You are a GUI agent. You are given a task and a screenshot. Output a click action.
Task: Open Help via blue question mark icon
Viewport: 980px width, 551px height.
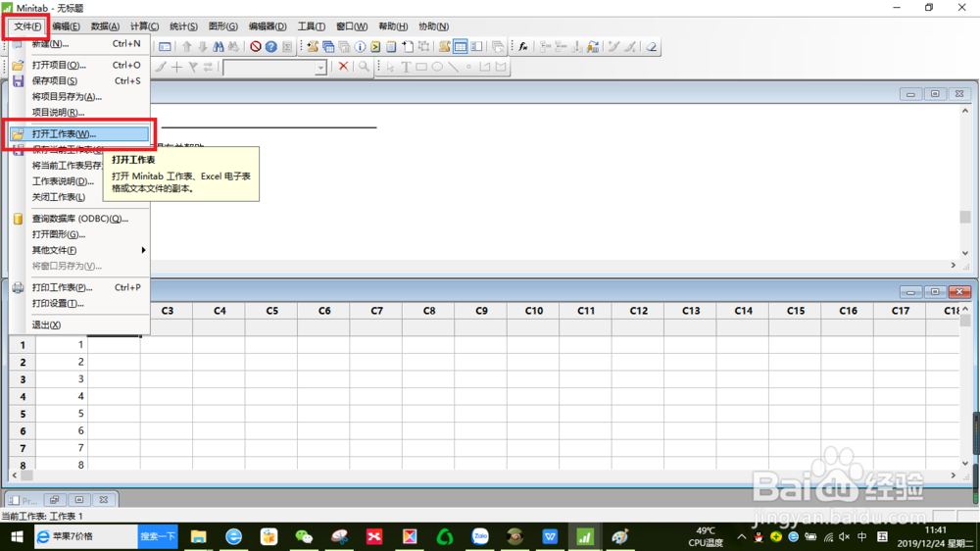[x=271, y=47]
